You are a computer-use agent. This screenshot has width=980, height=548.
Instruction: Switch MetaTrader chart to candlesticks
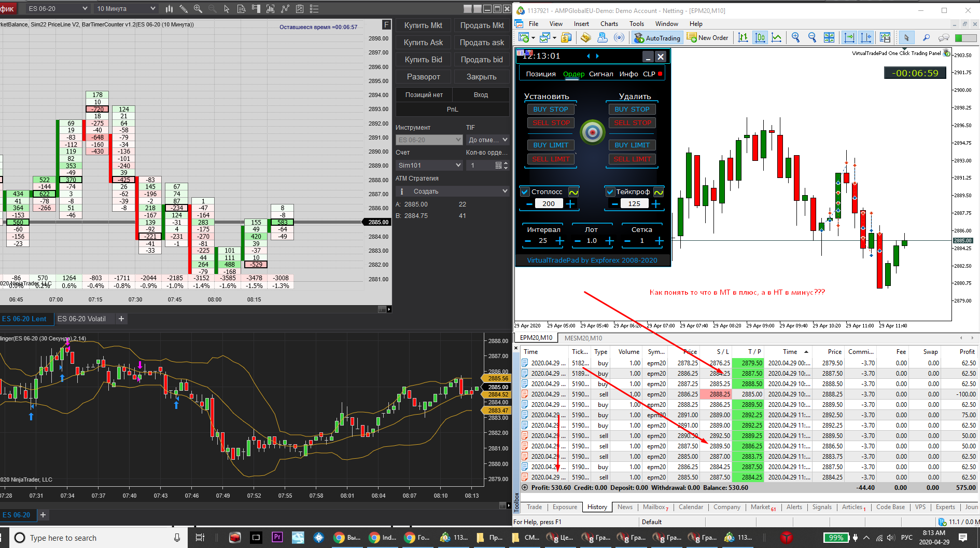point(760,37)
